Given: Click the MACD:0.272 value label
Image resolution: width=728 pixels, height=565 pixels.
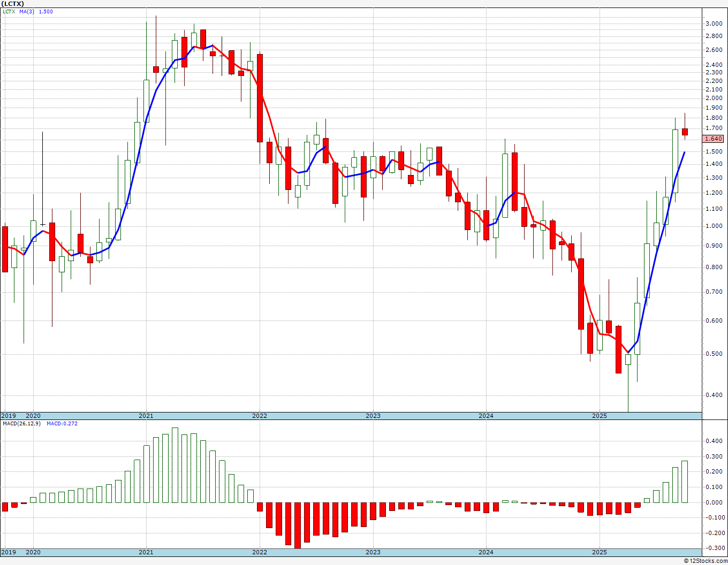Looking at the screenshot, I should pyautogui.click(x=62, y=424).
